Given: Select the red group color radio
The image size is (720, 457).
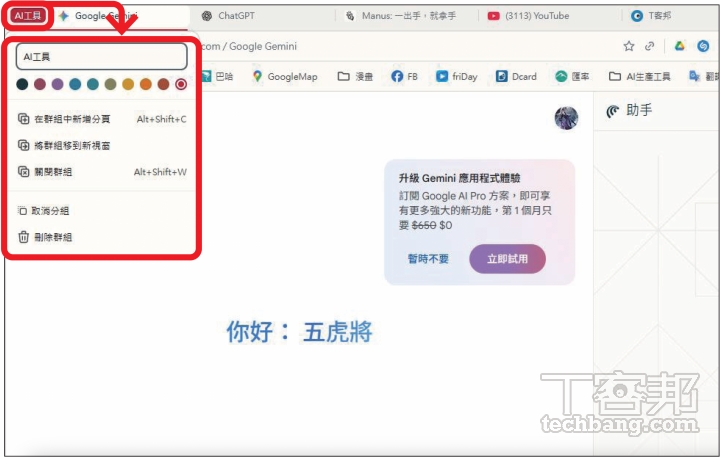Looking at the screenshot, I should pos(181,84).
